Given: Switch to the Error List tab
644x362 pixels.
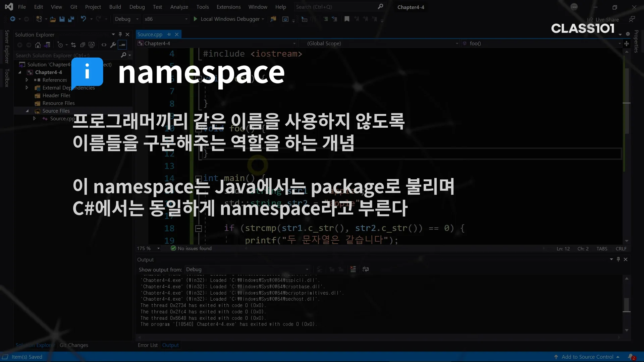Looking at the screenshot, I should pyautogui.click(x=148, y=345).
